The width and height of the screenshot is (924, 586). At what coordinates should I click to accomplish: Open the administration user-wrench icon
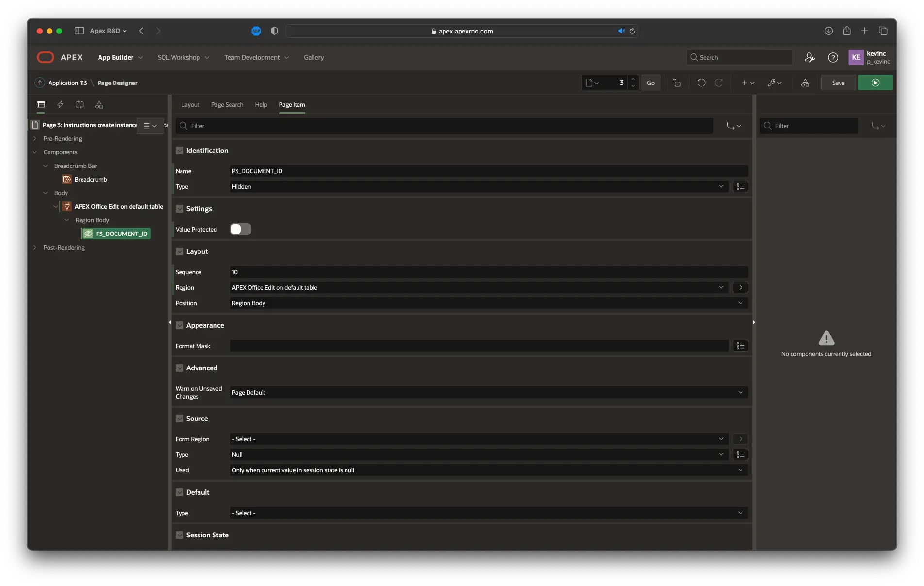(809, 57)
